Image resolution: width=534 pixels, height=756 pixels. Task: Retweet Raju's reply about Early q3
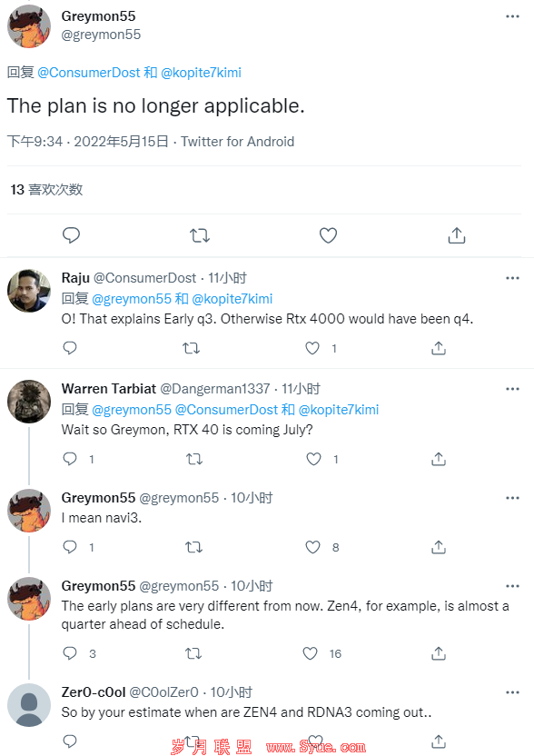pos(192,348)
